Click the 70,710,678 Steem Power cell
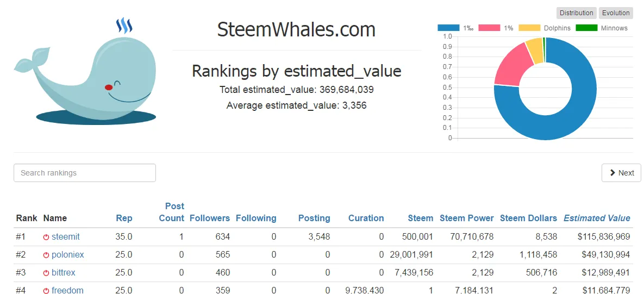The height and width of the screenshot is (294, 644). (471, 237)
